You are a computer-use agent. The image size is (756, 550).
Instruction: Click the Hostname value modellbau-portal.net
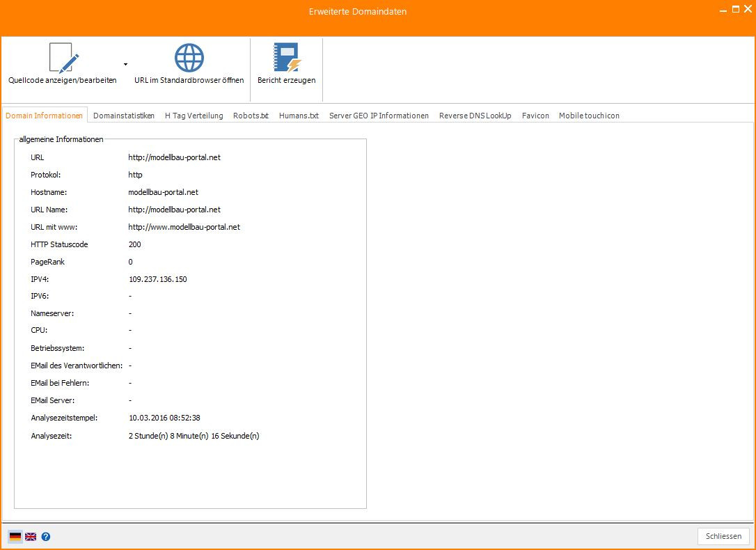(x=164, y=192)
